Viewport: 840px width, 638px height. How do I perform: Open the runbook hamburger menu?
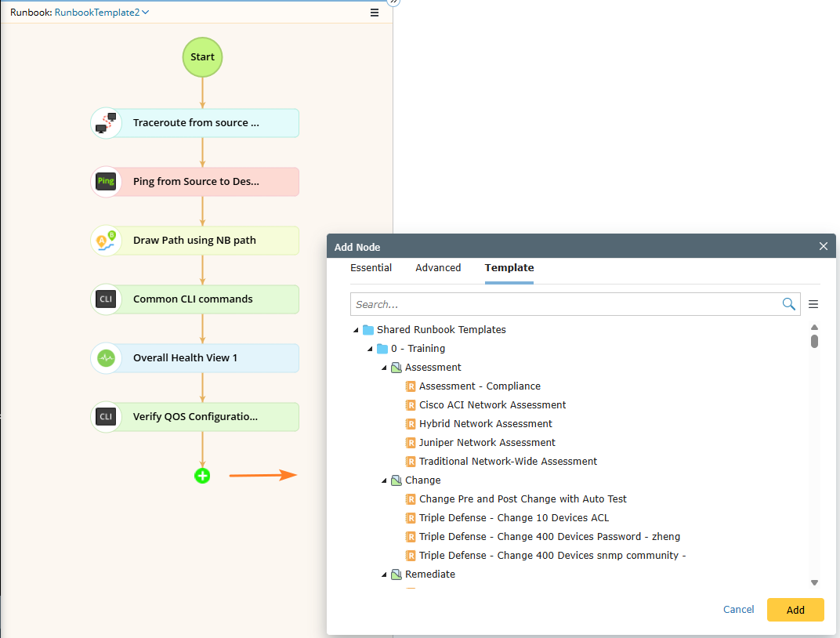[375, 13]
